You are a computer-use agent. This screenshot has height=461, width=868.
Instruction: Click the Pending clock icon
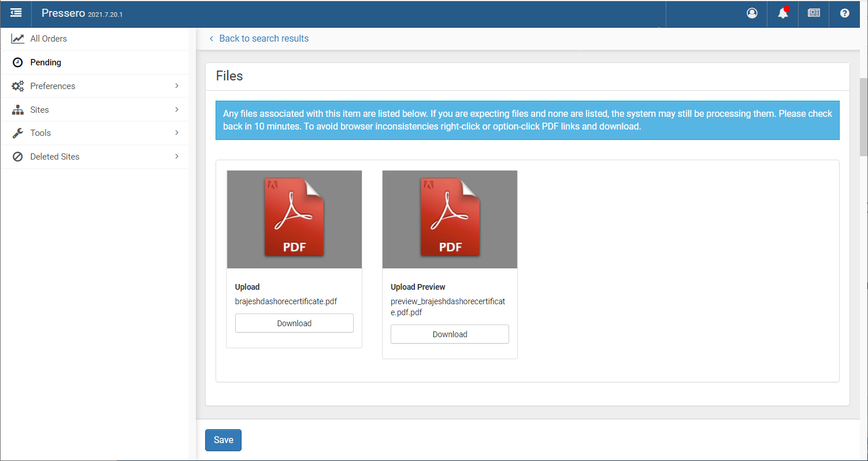coord(18,62)
